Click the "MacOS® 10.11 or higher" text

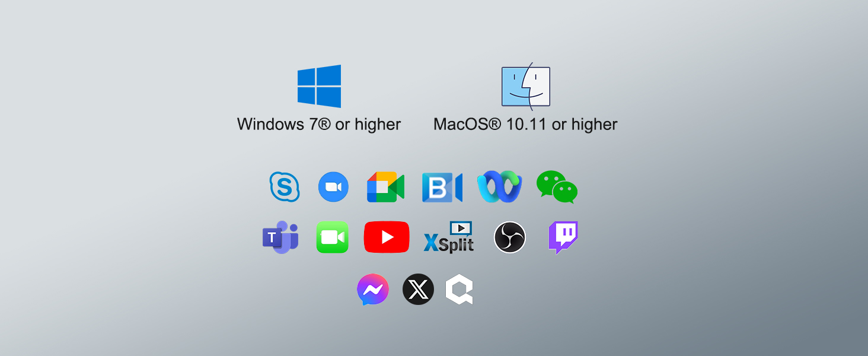525,125
